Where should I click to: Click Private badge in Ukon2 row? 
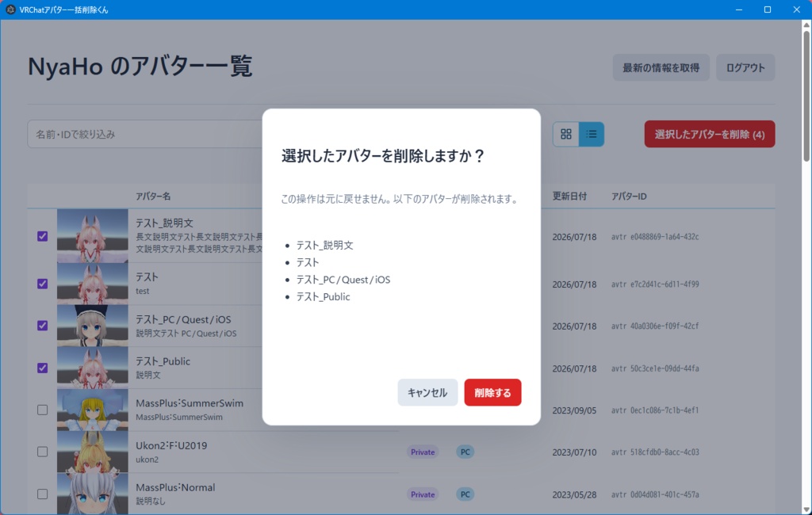click(x=423, y=452)
